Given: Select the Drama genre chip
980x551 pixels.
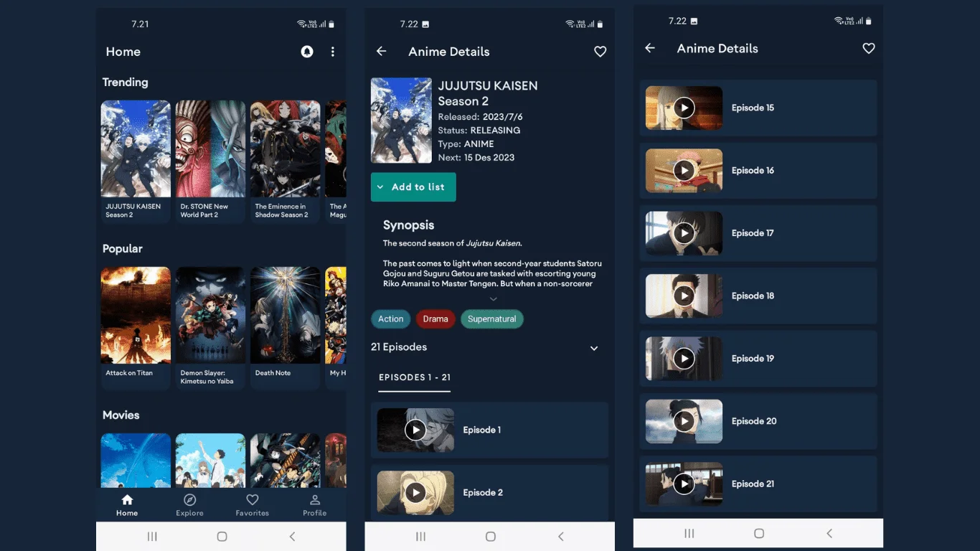Looking at the screenshot, I should (x=435, y=319).
